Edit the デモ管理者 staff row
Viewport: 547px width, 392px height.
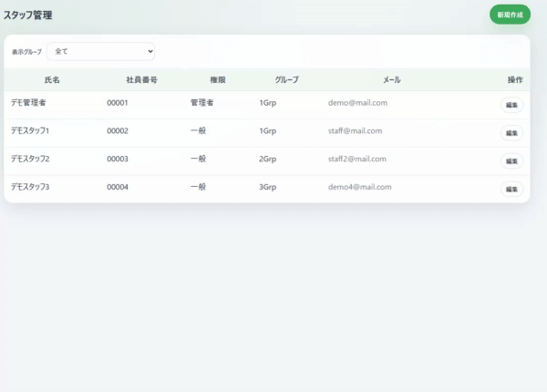coord(511,105)
